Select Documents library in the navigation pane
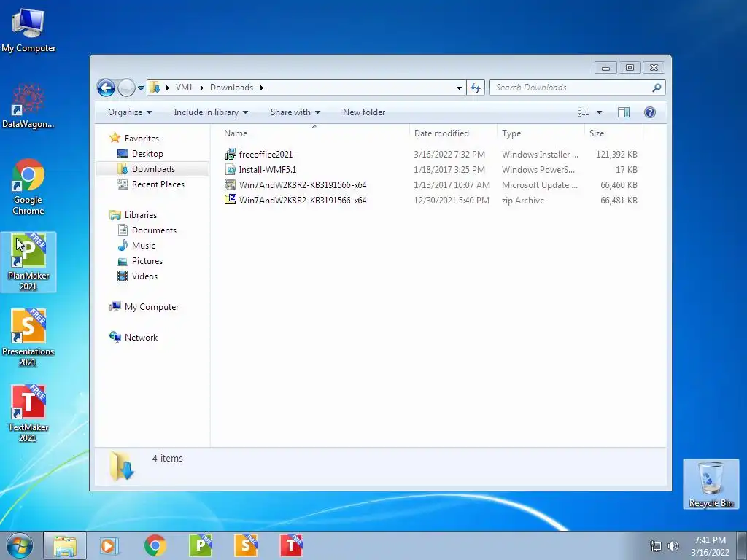The image size is (747, 560). pyautogui.click(x=154, y=230)
